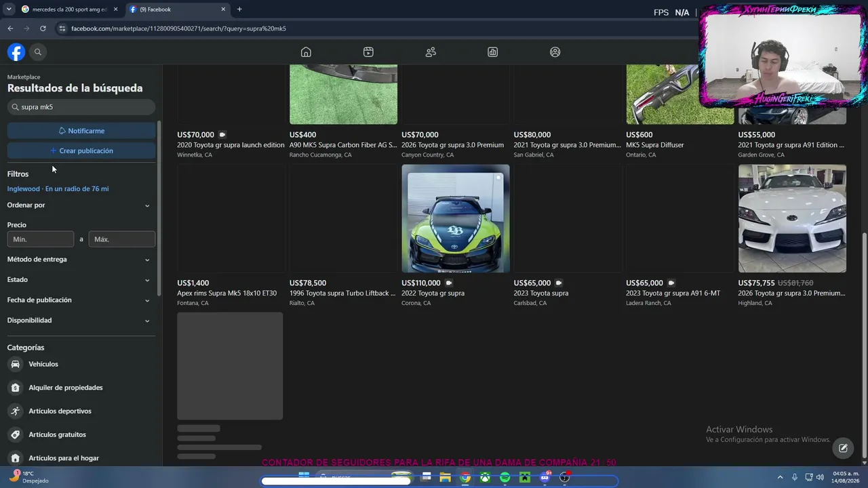Change location Inglewood radius link
868x488 pixels.
coord(58,188)
